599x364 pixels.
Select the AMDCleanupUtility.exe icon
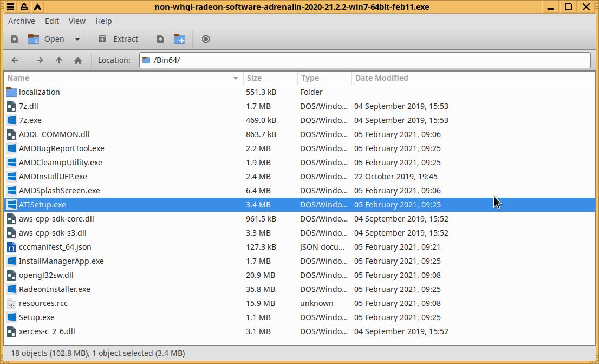(11, 162)
